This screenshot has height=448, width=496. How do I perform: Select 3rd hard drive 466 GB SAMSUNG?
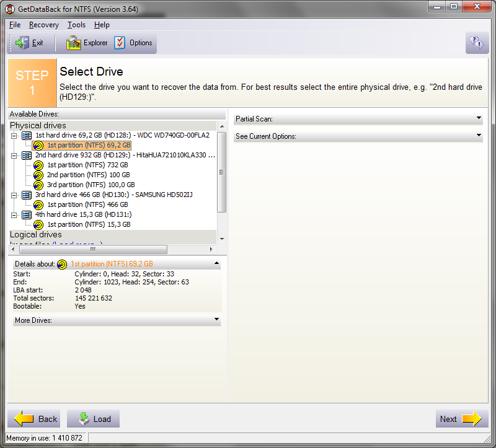114,195
